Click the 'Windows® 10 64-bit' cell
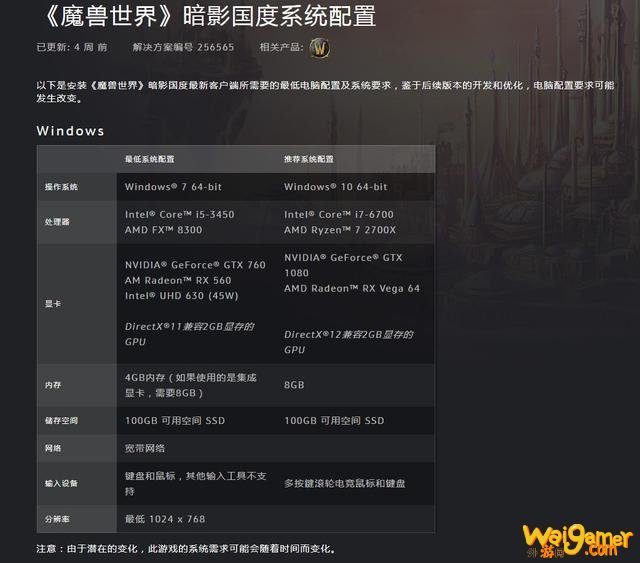 click(x=336, y=187)
